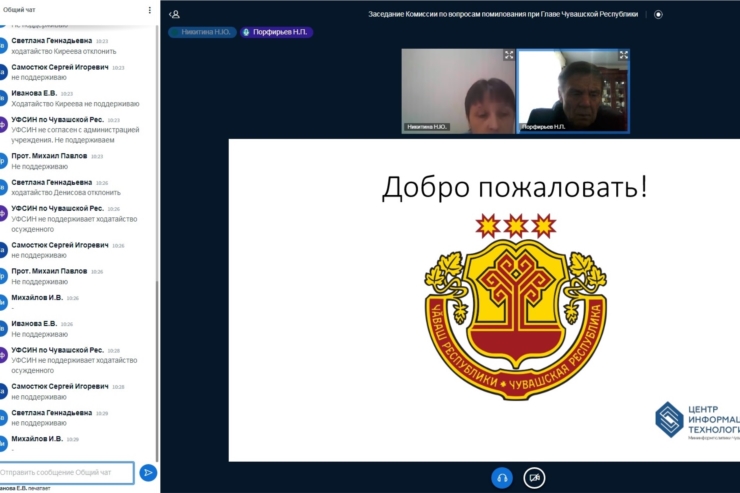Toggle the webcam share button
740x493 pixels.
534,478
